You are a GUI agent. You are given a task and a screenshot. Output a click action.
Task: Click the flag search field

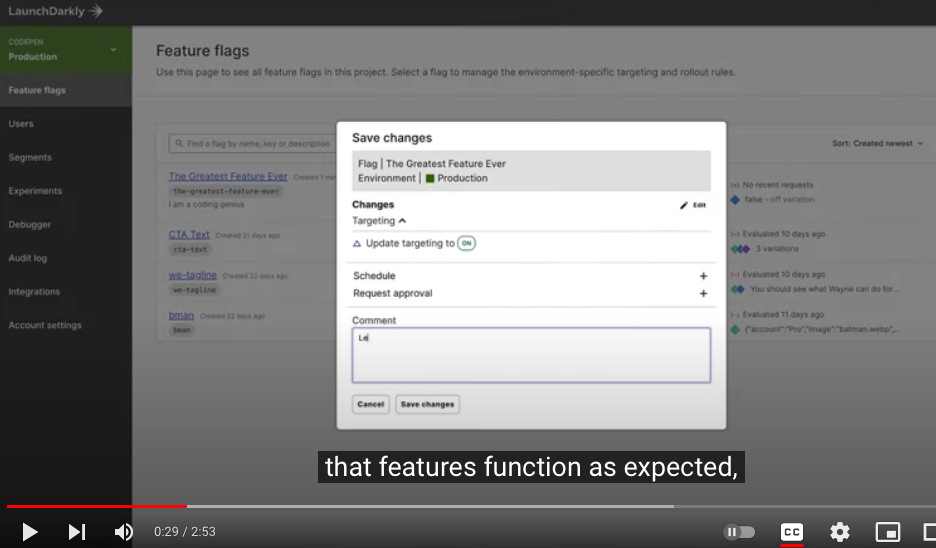253,143
